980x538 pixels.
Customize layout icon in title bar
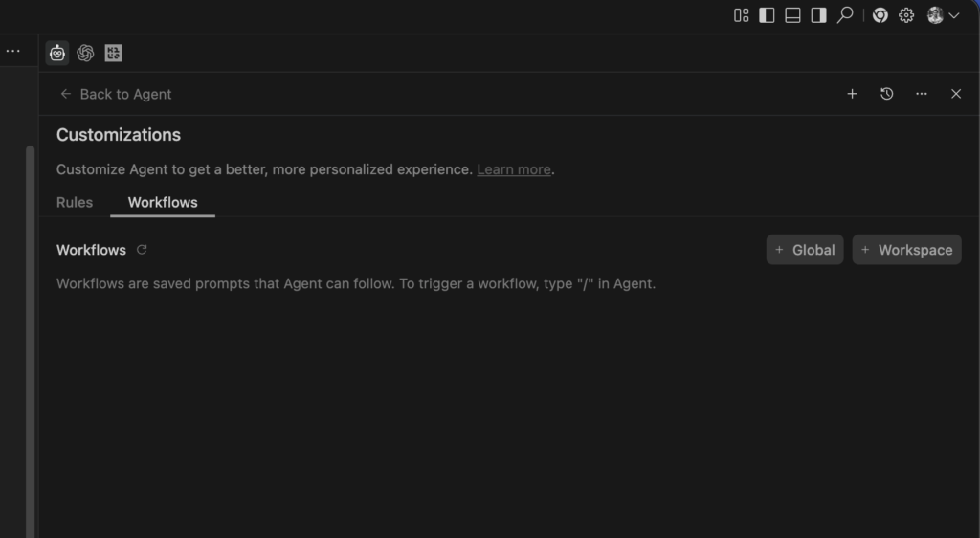pos(742,15)
